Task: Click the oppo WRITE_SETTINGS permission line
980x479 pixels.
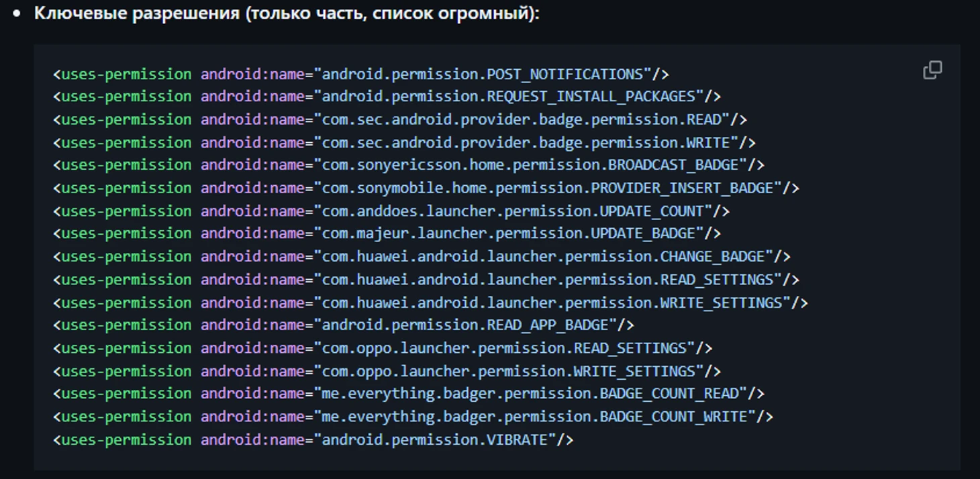Action: coord(387,372)
